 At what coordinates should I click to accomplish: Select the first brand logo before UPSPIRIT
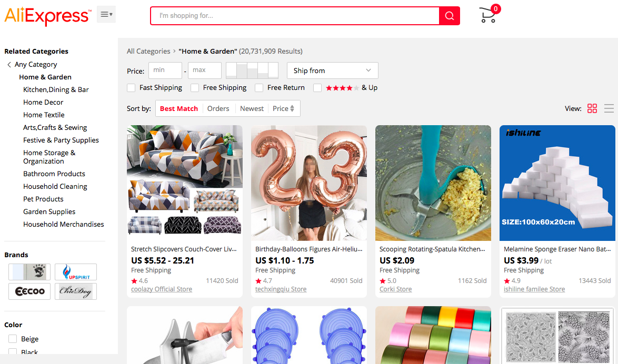(29, 272)
